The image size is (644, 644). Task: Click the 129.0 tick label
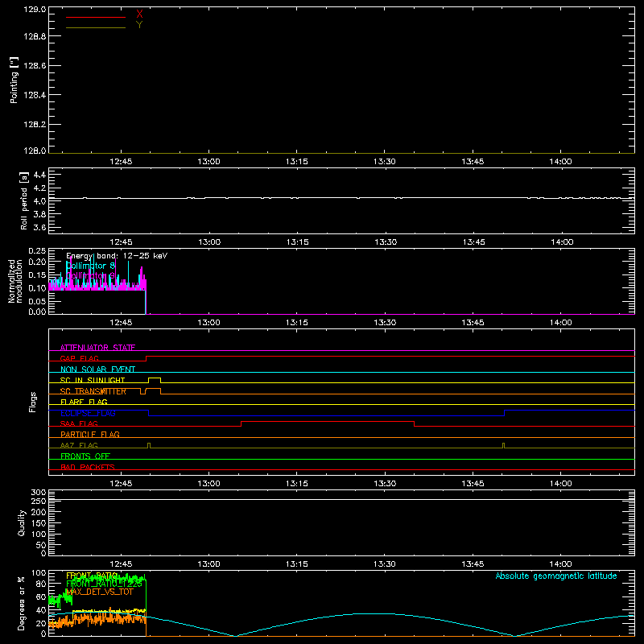(x=35, y=10)
